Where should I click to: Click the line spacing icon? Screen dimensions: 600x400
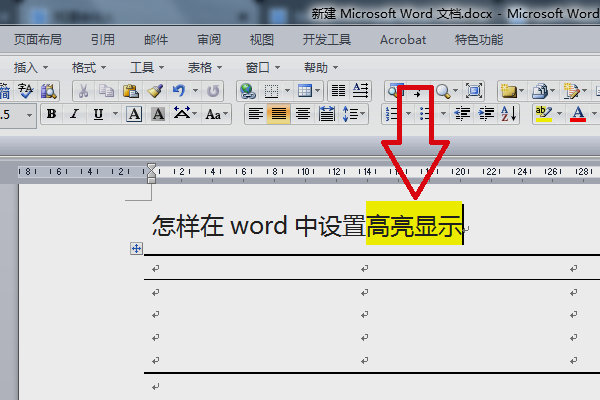(x=350, y=114)
